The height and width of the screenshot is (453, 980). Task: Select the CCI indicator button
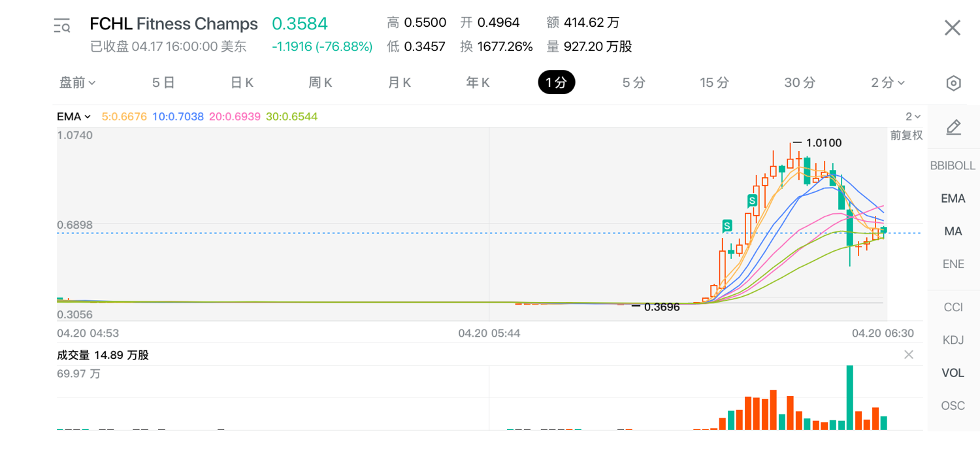(953, 307)
